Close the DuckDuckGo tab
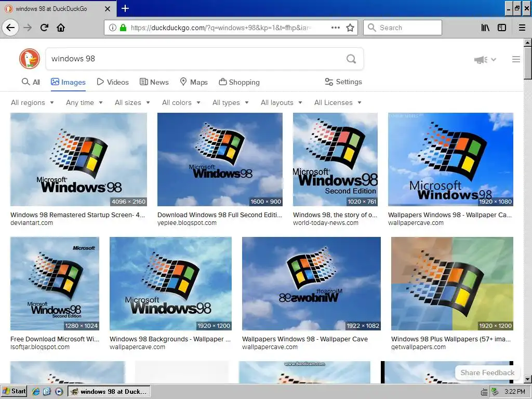This screenshot has width=532, height=399. pos(107,9)
